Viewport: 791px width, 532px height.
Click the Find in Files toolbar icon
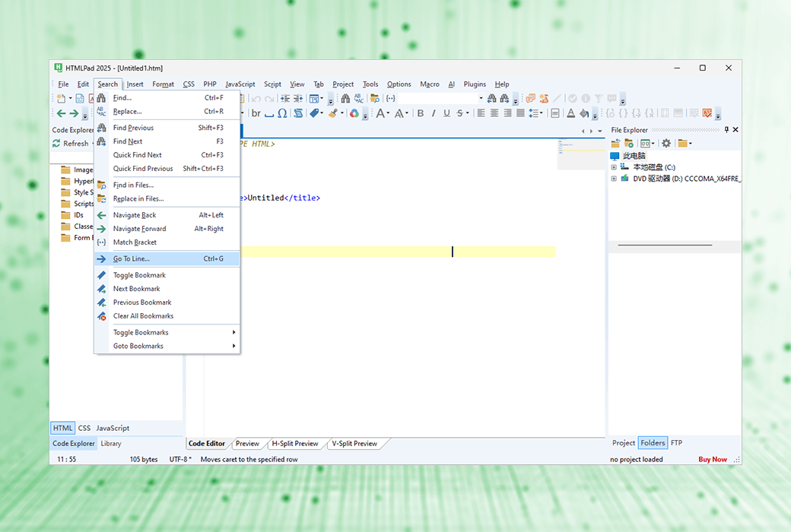tap(375, 98)
